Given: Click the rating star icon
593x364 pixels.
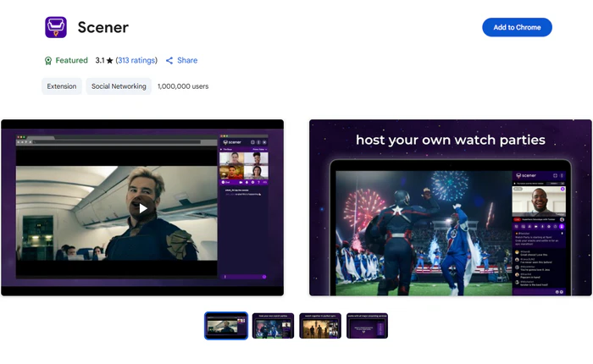Looking at the screenshot, I should click(x=110, y=61).
